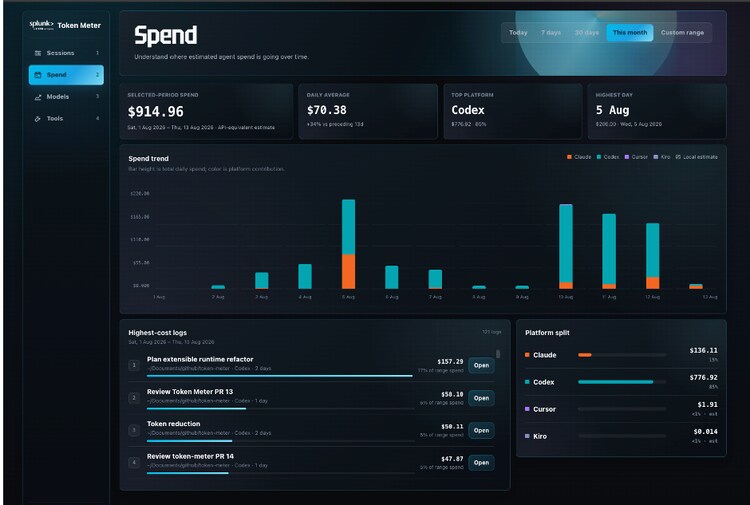Click the Claude color marker in Platform split
750x505 pixels.
(527, 355)
